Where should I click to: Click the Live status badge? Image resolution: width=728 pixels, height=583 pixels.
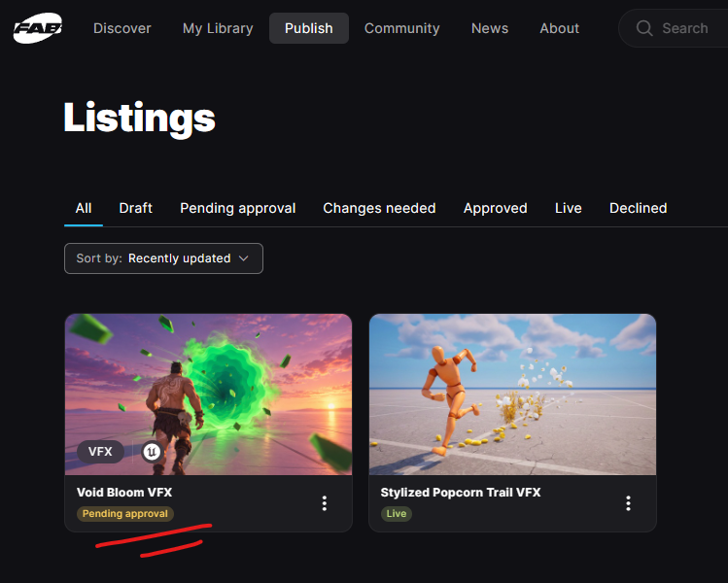tap(396, 514)
